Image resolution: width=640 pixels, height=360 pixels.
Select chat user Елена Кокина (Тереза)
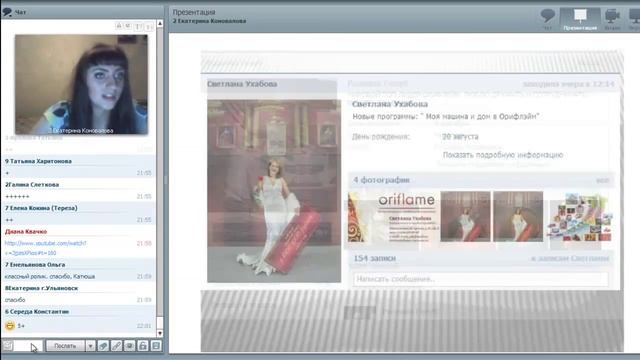tap(41, 208)
